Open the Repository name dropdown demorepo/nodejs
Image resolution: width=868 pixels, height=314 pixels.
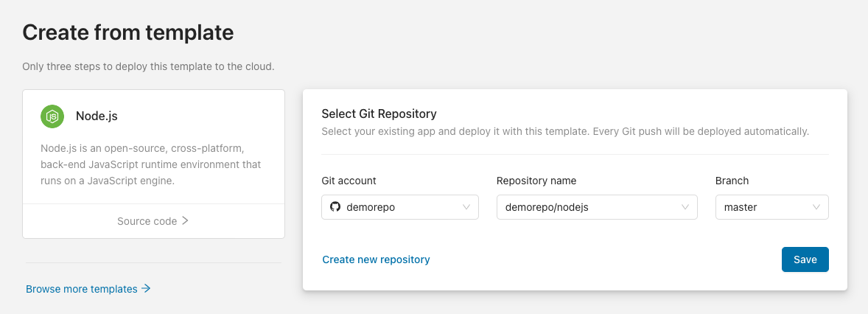(x=597, y=207)
